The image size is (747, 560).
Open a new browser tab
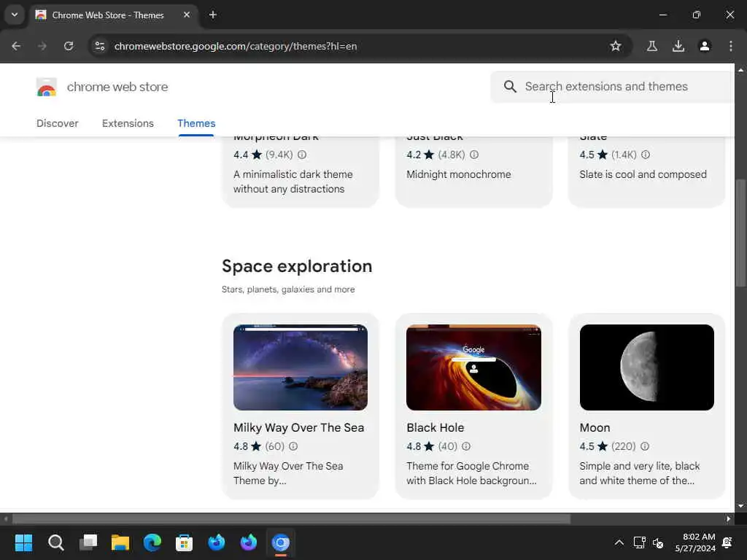coord(213,15)
